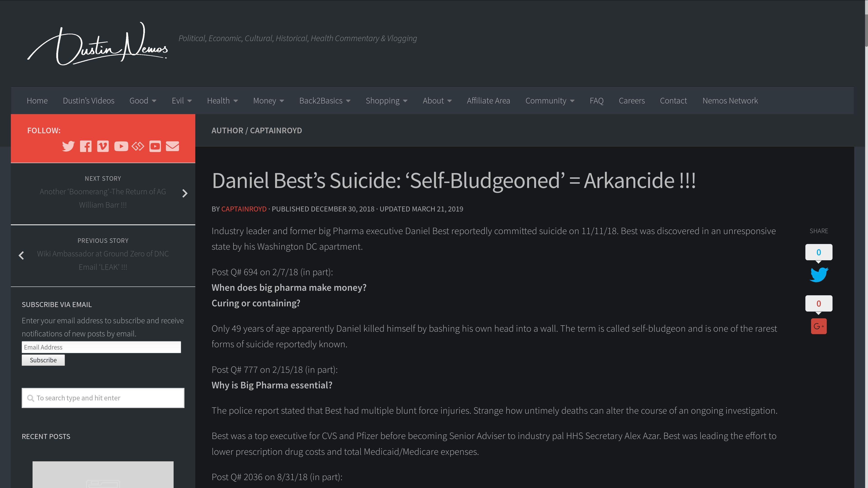Viewport: 868px width, 488px height.
Task: Click the SUBSCRIBE VIA EMAIL heading
Action: [x=57, y=305]
